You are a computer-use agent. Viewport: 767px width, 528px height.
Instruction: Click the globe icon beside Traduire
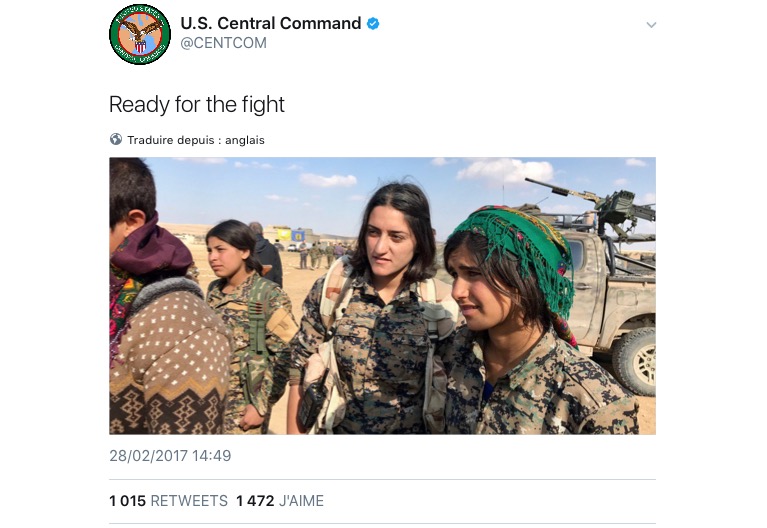click(116, 139)
